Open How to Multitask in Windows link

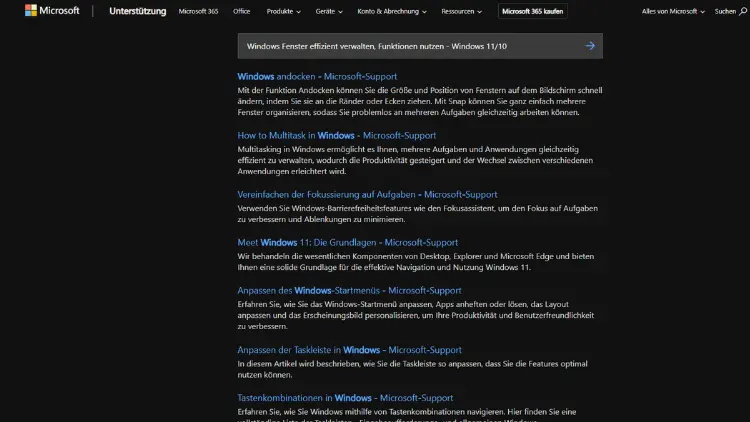(x=337, y=135)
